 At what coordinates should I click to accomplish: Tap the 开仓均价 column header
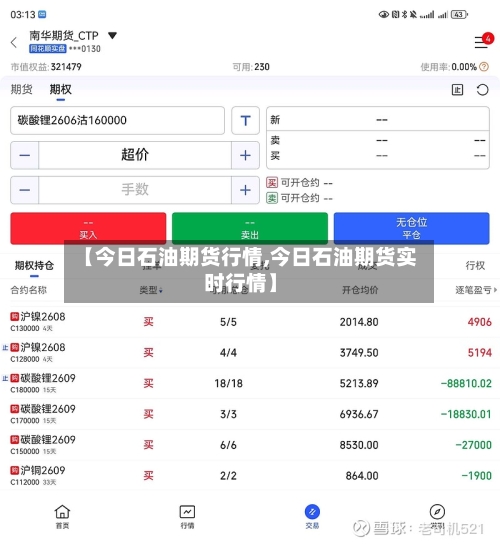pos(360,290)
